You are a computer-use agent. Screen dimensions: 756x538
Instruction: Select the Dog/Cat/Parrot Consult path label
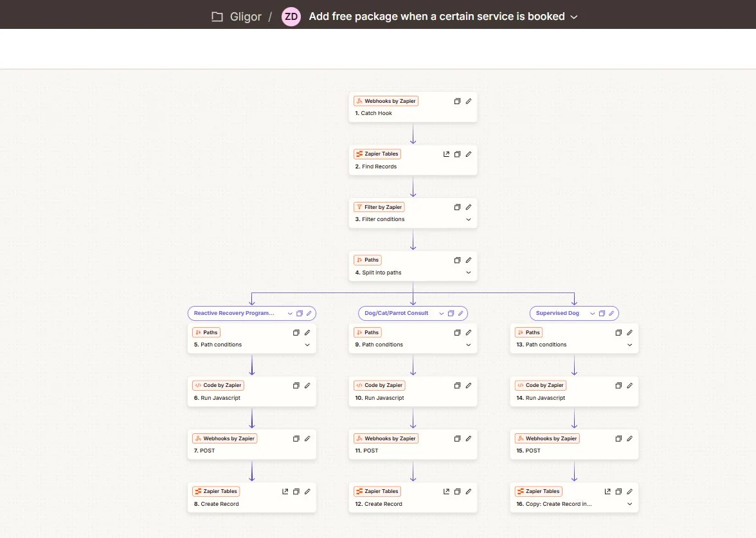pos(396,314)
